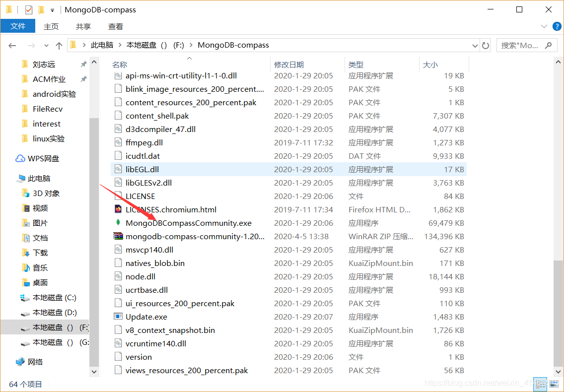Open the 共享 ribbon tab

coord(83,27)
